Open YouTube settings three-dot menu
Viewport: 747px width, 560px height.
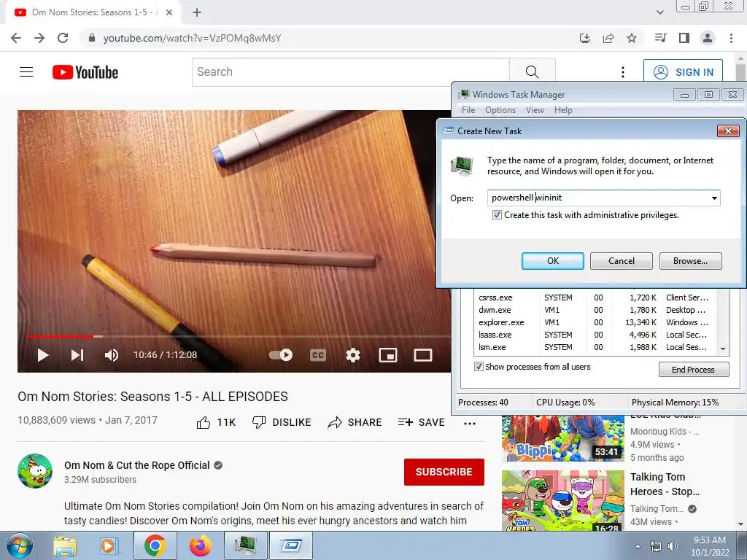[623, 72]
